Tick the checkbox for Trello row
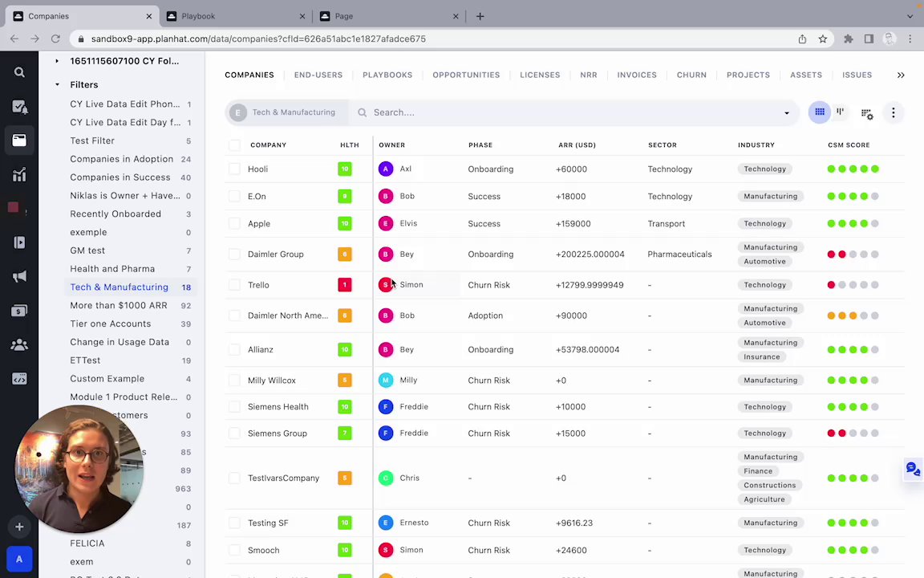The width and height of the screenshot is (924, 578). 234,285
